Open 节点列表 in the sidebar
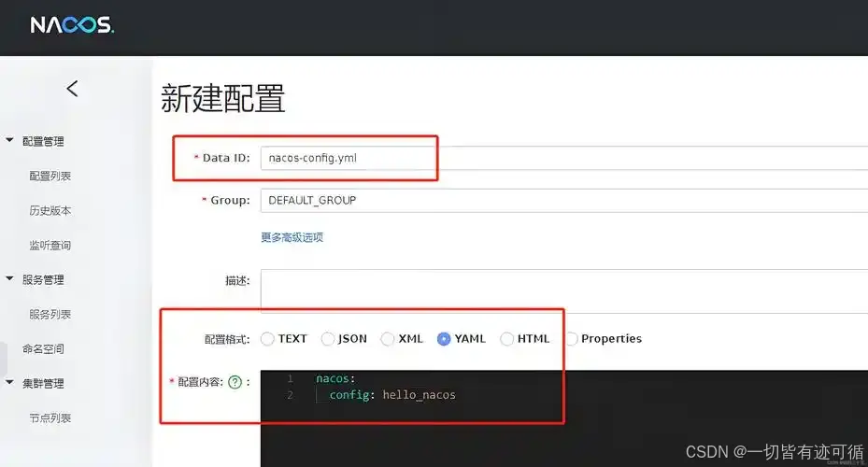 [x=50, y=418]
